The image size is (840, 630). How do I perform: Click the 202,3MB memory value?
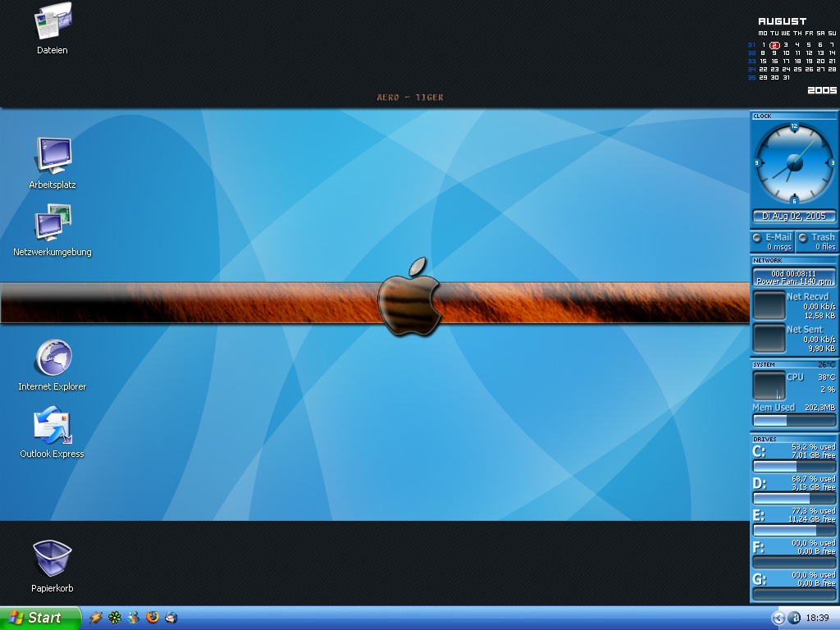(819, 408)
